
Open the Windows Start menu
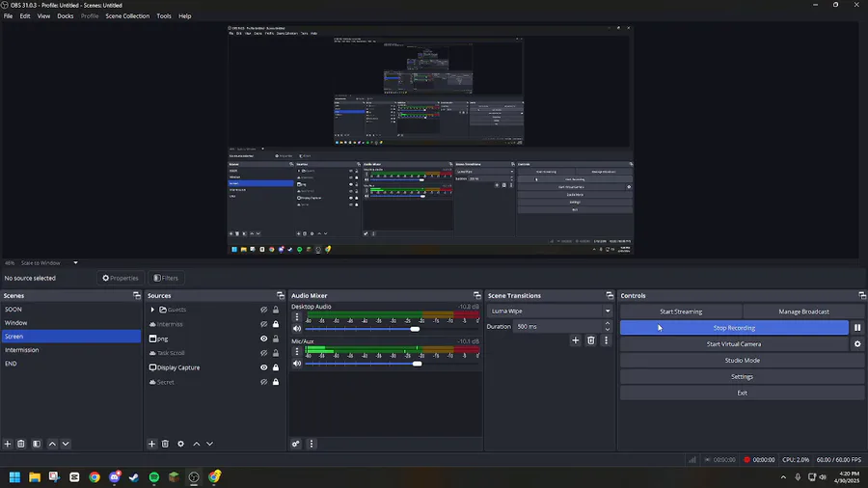pyautogui.click(x=14, y=477)
